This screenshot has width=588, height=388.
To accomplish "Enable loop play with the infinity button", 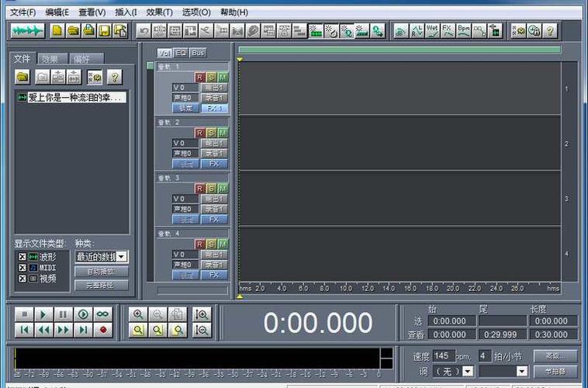I will coord(102,314).
